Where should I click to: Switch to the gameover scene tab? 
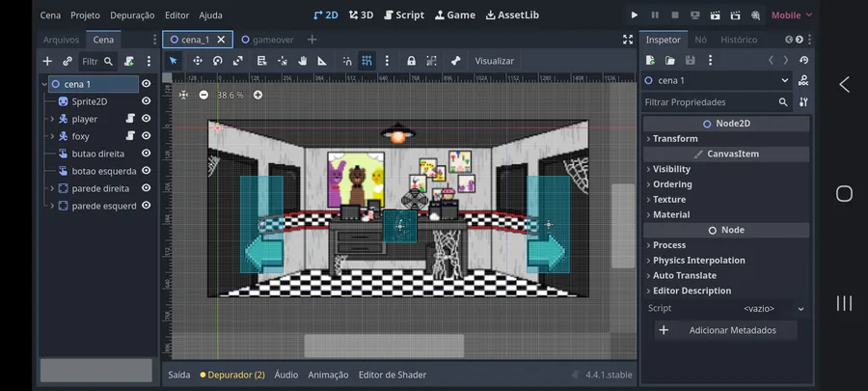click(267, 40)
